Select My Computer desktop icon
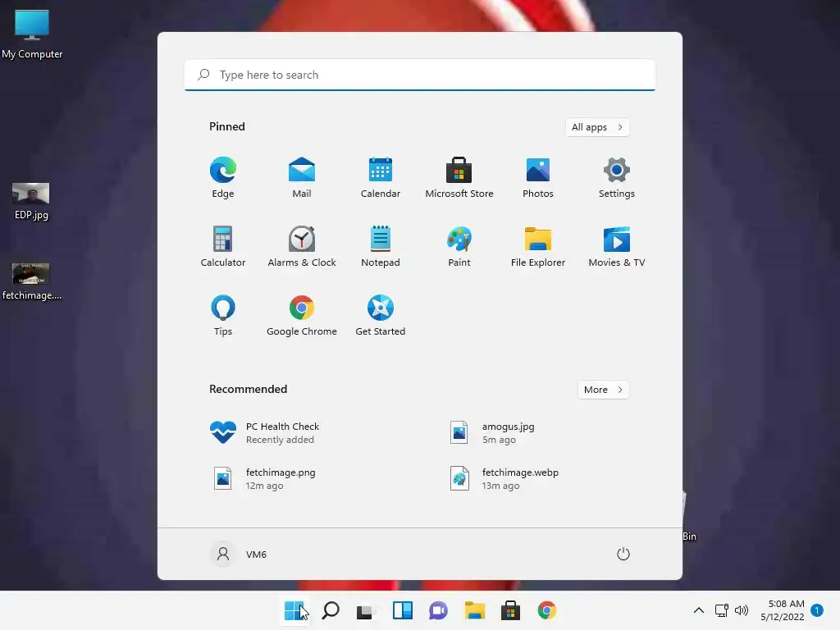The image size is (840, 630). tap(32, 34)
